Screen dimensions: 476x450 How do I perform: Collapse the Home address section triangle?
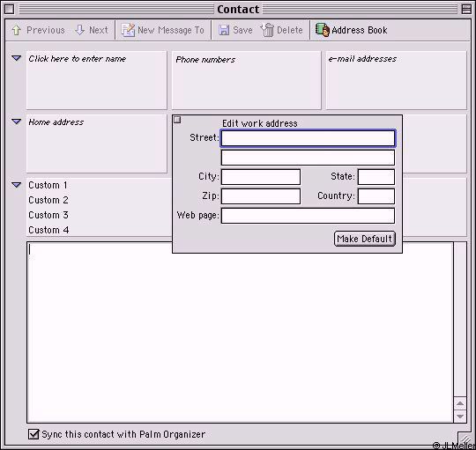(x=17, y=122)
